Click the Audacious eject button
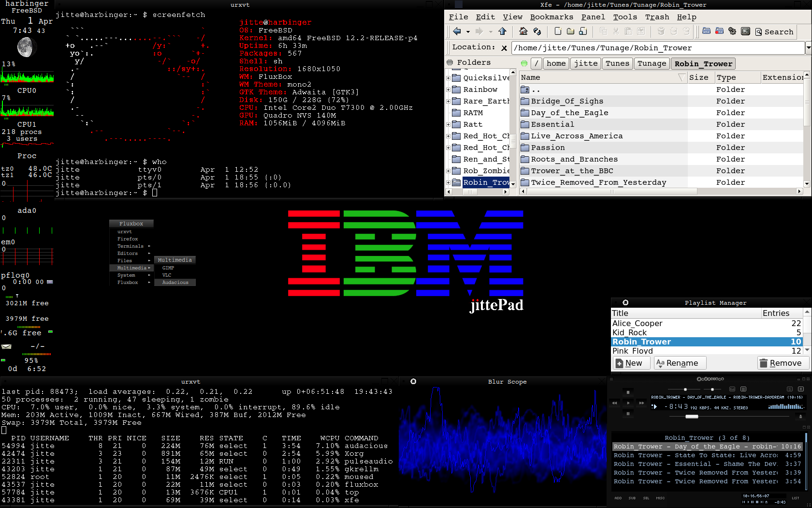The height and width of the screenshot is (508, 812). [800, 417]
